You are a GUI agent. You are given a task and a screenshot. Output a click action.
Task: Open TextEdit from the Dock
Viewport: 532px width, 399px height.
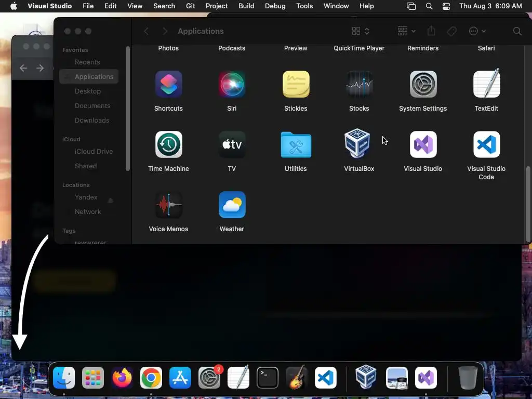click(x=238, y=377)
